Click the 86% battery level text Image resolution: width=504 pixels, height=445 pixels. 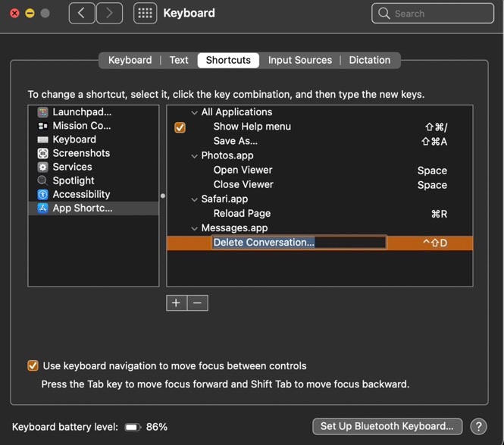click(157, 427)
